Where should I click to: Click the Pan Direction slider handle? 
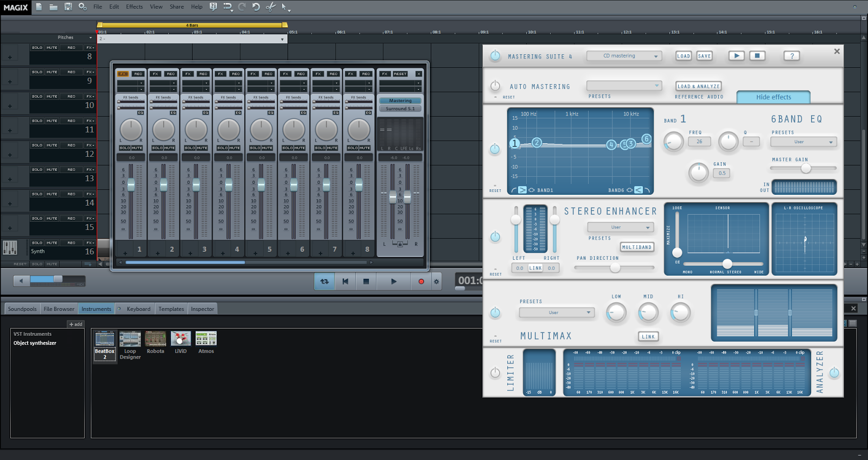coord(615,267)
